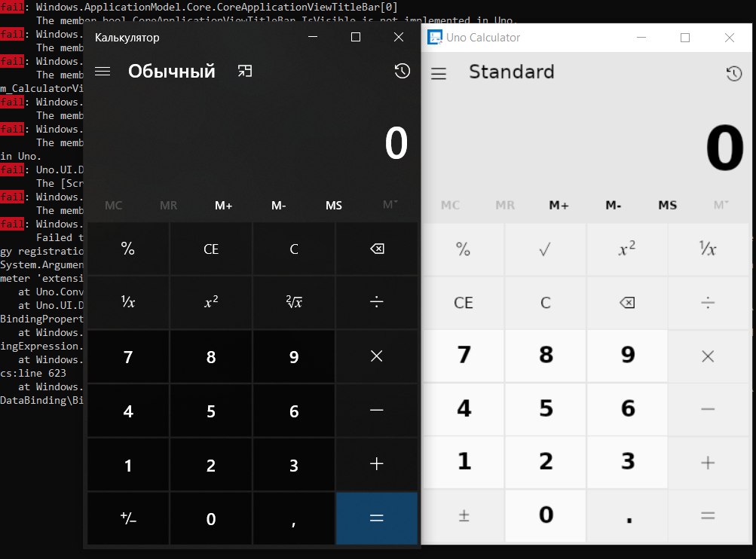This screenshot has height=559, width=756.
Task: Open hamburger menu in Калькулятор window
Action: 103,72
